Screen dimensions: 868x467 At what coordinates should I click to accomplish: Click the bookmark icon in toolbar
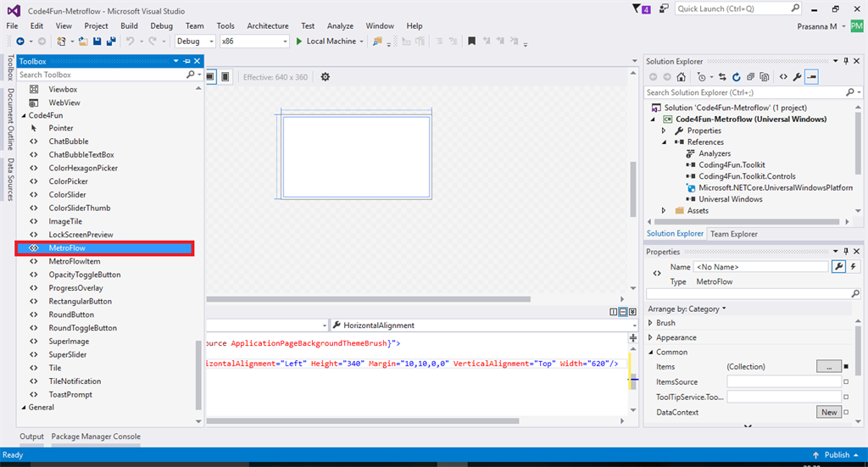click(472, 41)
